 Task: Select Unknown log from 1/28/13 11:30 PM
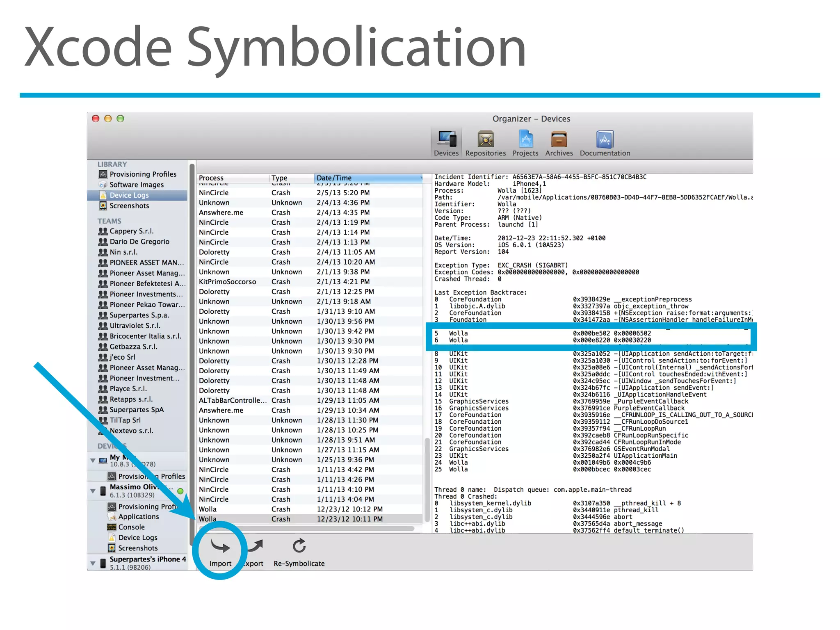[310, 420]
